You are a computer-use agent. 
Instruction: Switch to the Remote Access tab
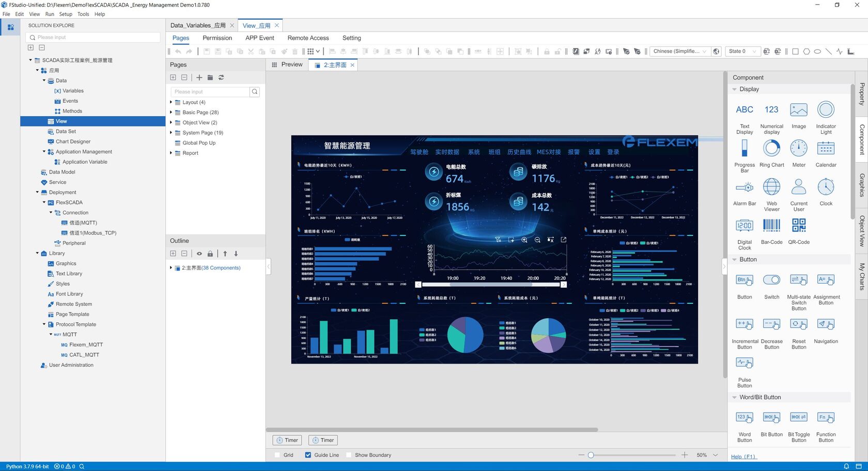(x=308, y=38)
